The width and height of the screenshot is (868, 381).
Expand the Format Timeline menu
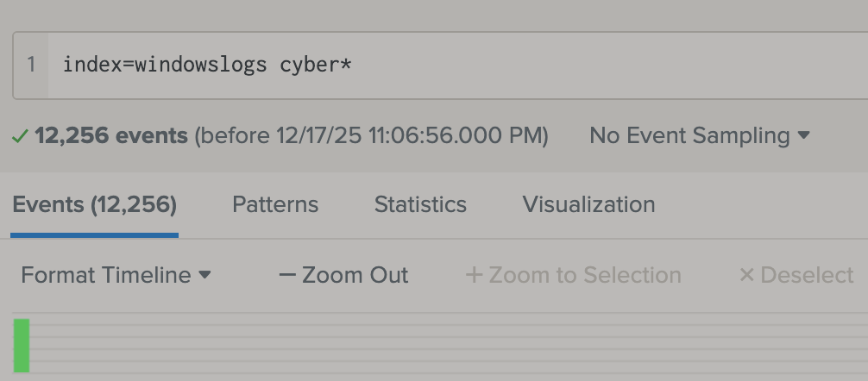click(x=116, y=276)
